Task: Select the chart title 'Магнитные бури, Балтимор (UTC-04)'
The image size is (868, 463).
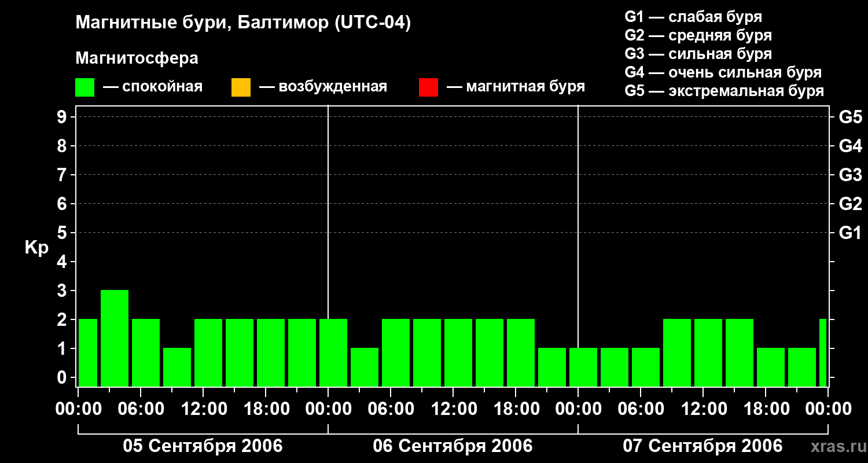Action: coord(243,24)
